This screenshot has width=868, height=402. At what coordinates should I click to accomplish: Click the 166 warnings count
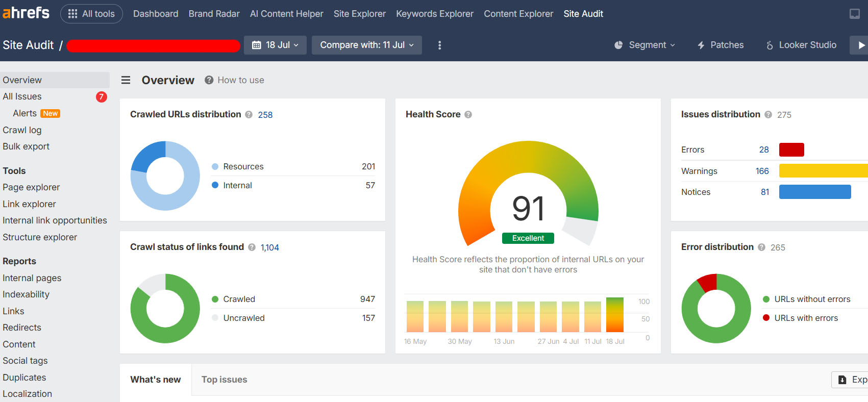point(762,171)
